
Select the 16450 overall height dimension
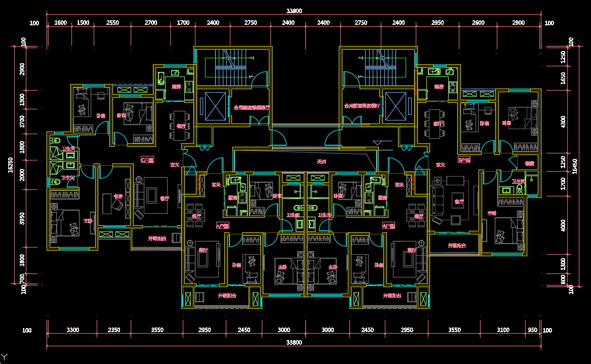pyautogui.click(x=574, y=166)
